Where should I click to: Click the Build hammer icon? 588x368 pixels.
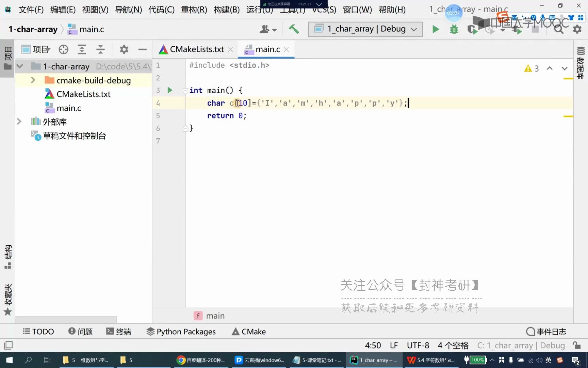point(294,29)
